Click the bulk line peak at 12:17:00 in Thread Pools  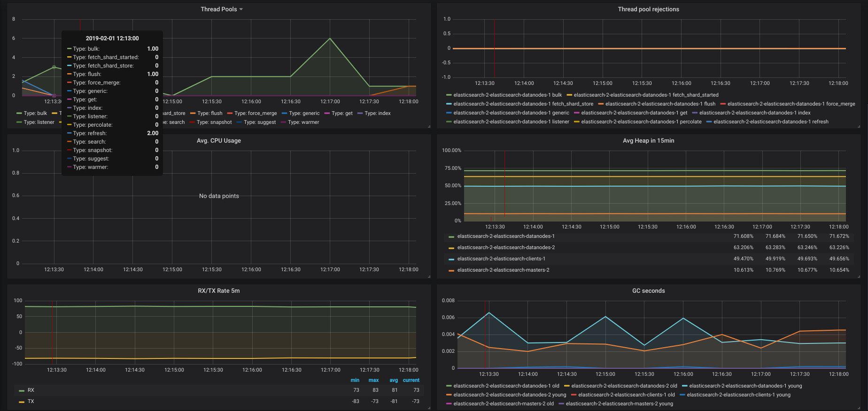330,38
